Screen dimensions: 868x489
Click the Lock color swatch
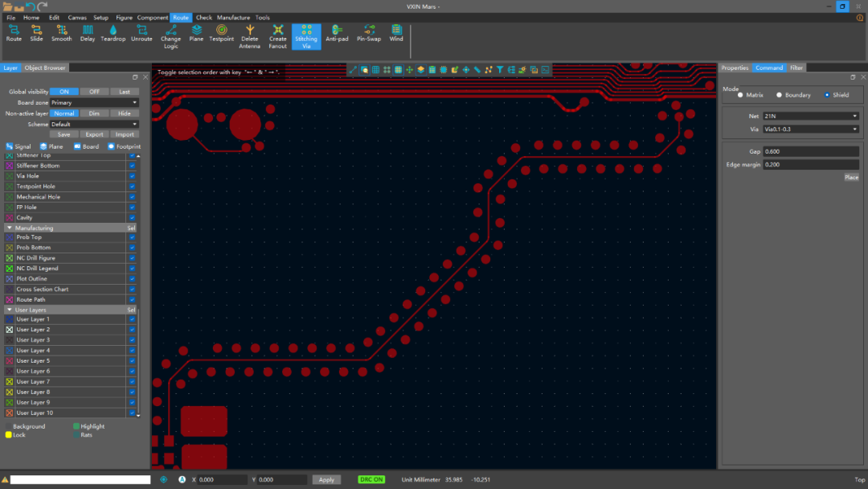point(8,435)
